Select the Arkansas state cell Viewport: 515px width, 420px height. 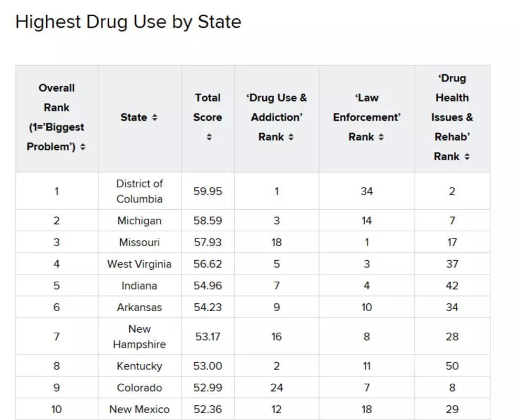point(140,308)
